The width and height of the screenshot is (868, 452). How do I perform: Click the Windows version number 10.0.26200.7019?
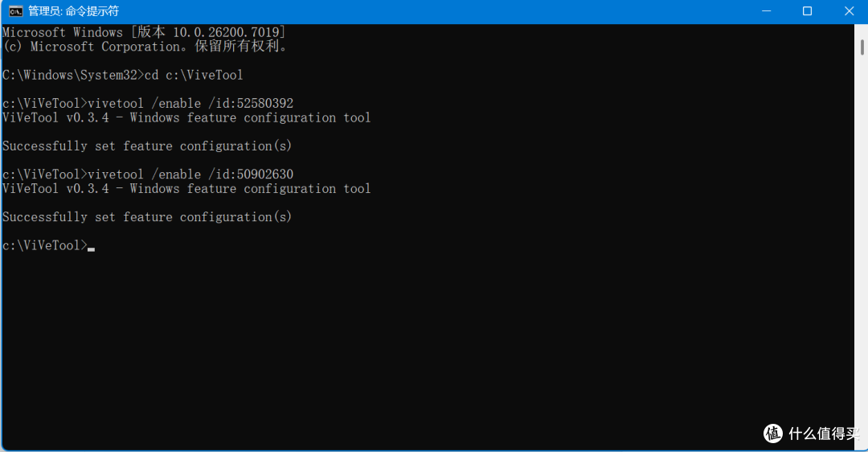pyautogui.click(x=227, y=32)
